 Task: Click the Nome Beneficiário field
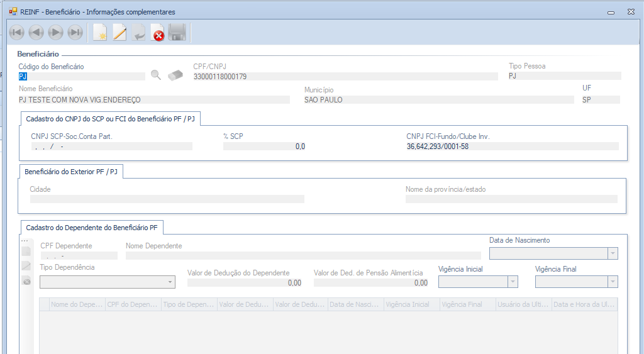coord(154,100)
